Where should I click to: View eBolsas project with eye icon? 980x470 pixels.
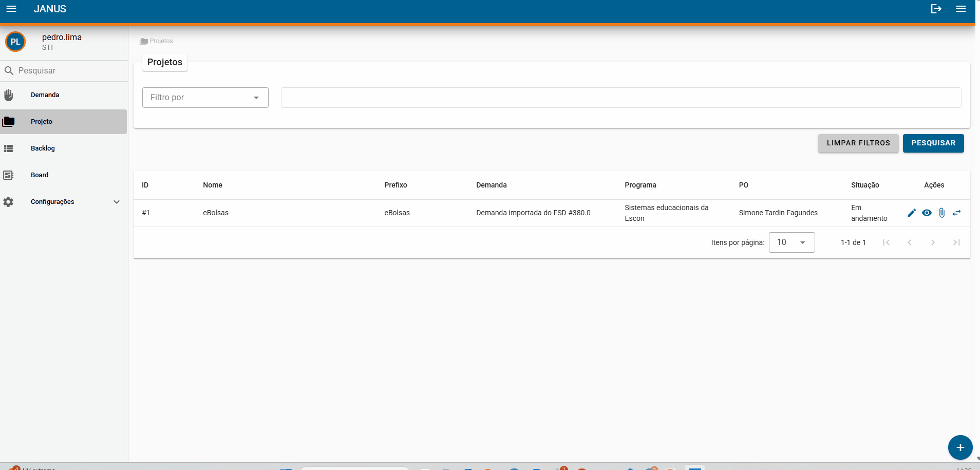(x=927, y=213)
